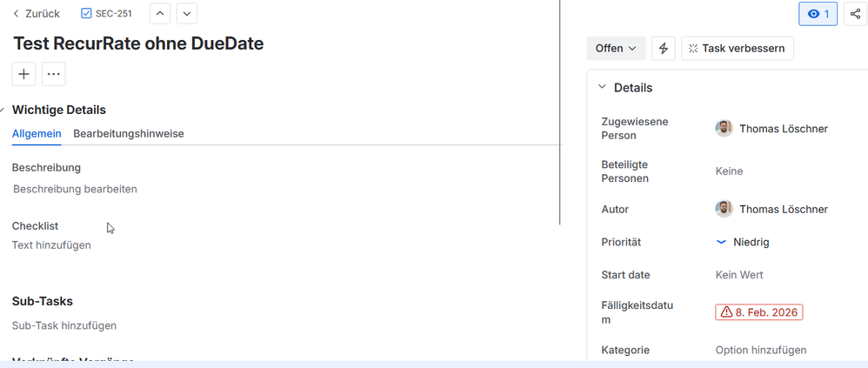Go to next issue with down arrow
This screenshot has width=868, height=368.
pyautogui.click(x=187, y=14)
